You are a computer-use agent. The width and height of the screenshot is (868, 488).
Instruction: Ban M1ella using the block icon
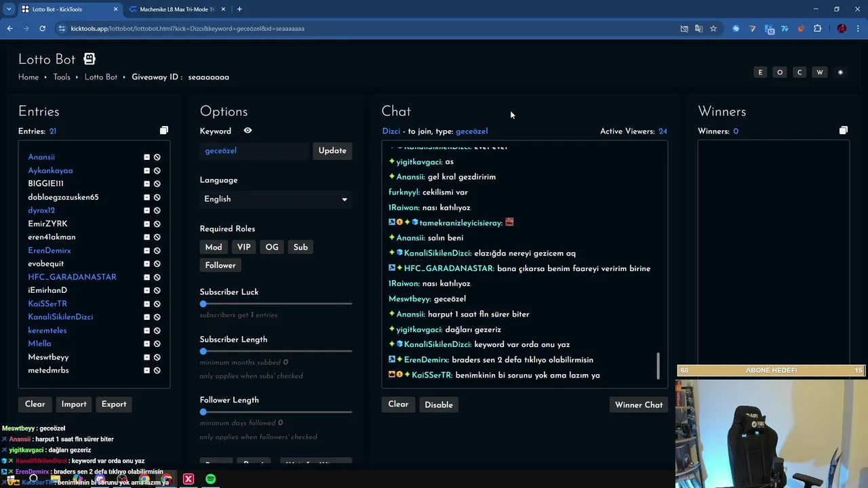click(157, 344)
